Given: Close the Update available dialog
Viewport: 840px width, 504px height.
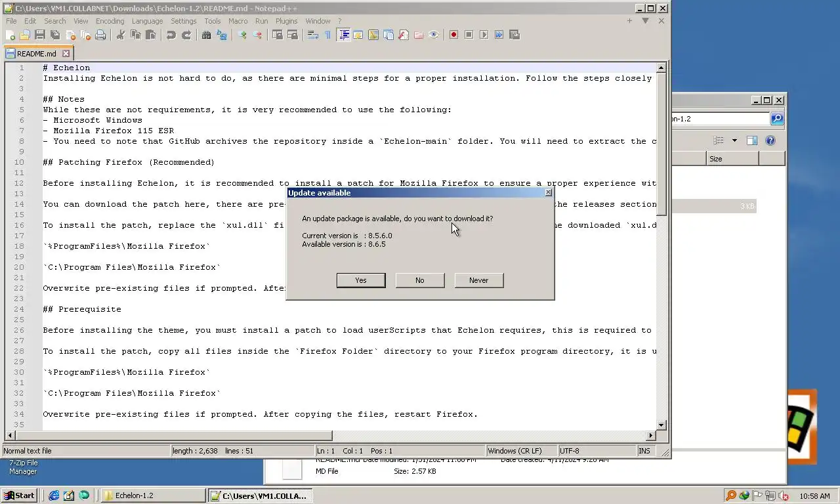Looking at the screenshot, I should pos(549,193).
